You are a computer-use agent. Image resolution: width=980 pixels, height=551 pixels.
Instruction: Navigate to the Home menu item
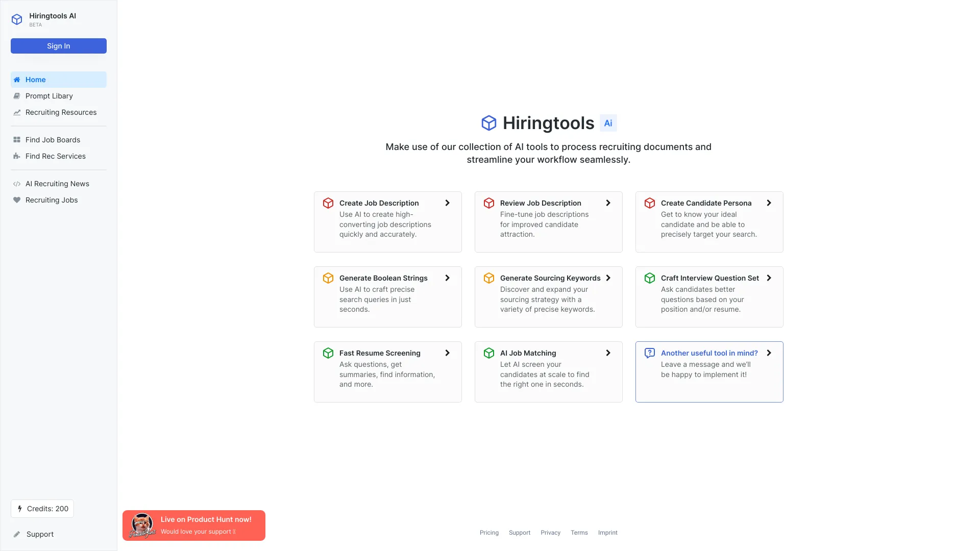click(58, 79)
